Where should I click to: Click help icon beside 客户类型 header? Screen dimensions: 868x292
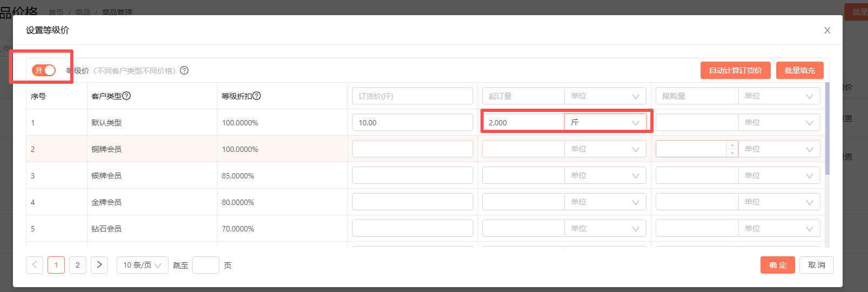click(126, 96)
